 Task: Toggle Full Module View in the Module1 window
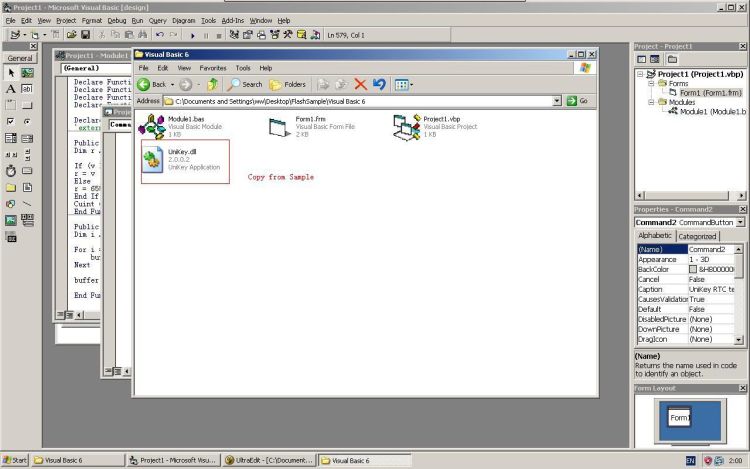[x=69, y=315]
